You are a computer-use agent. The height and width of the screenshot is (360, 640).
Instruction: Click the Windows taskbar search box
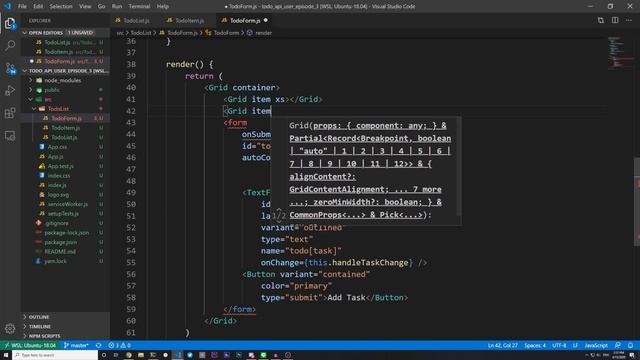pos(55,355)
